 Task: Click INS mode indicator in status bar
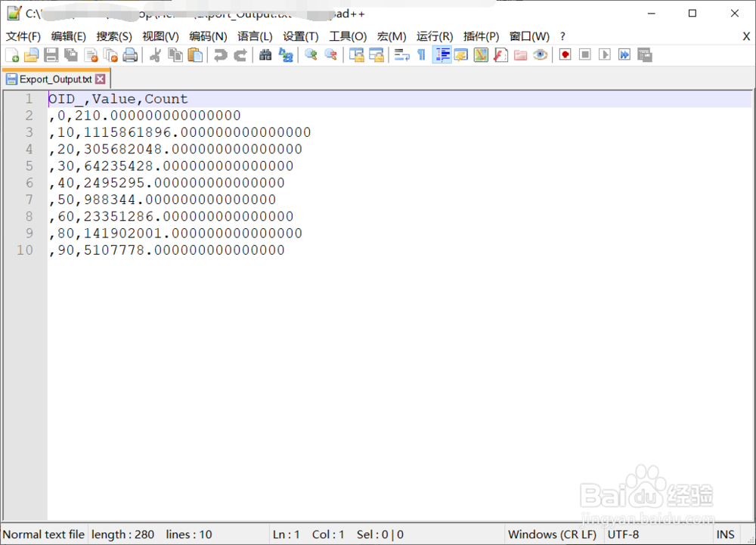click(725, 534)
